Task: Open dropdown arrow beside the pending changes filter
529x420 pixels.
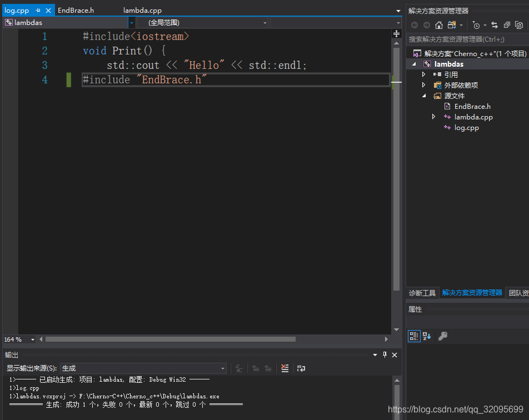Action: 485,26
